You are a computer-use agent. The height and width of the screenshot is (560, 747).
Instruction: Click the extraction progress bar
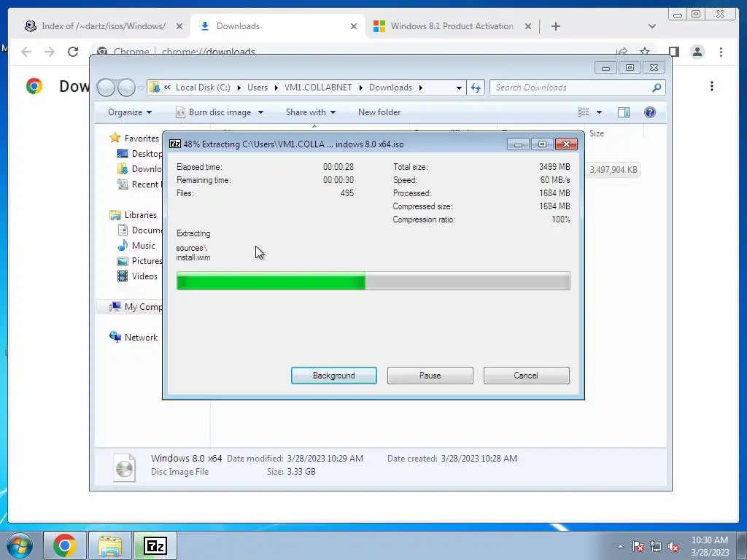(373, 281)
